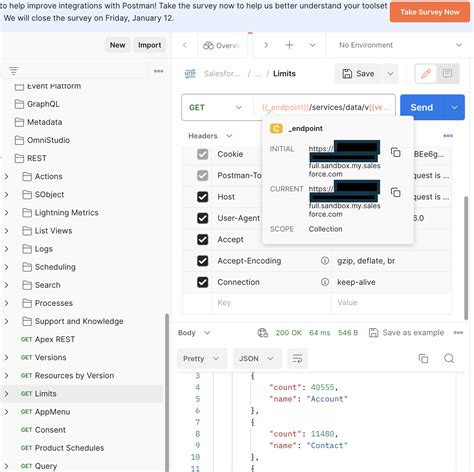Copy the response body
This screenshot has height=472, width=474.
[x=423, y=358]
